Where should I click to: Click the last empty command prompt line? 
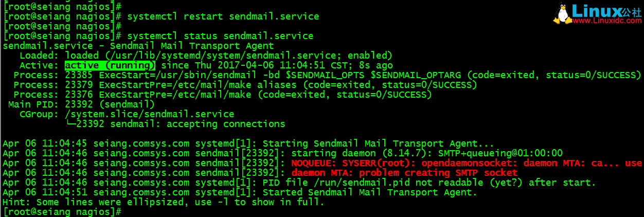tap(62, 212)
